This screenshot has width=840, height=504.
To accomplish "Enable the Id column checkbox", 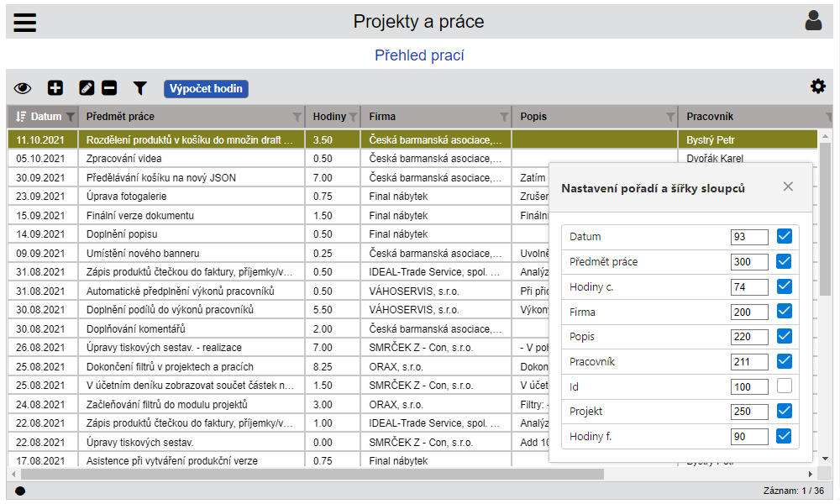I will (785, 386).
